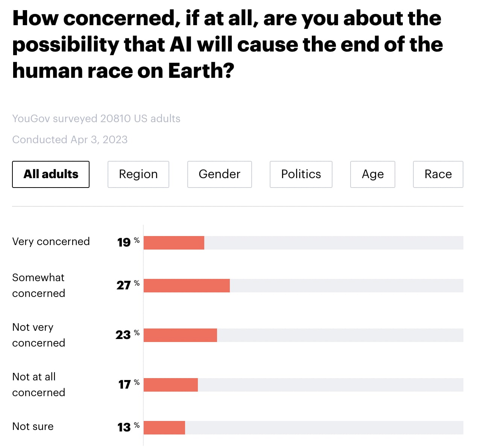Click the Somewhat concerned 27% bar

coord(187,286)
